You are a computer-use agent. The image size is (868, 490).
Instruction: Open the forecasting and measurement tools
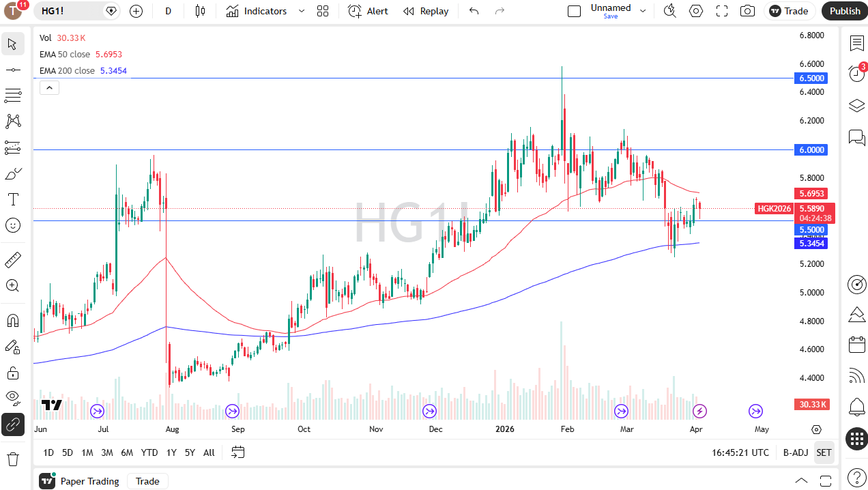click(x=12, y=147)
